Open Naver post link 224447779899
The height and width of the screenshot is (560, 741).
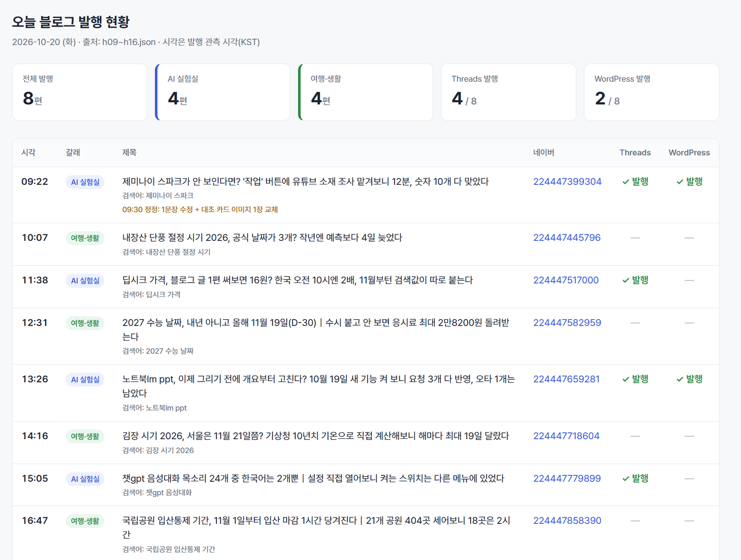[567, 478]
